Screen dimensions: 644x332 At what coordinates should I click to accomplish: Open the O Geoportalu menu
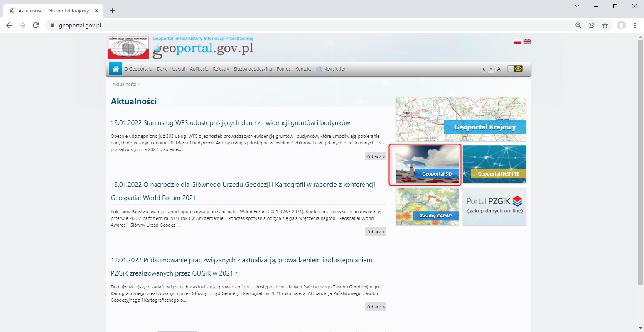pos(138,69)
